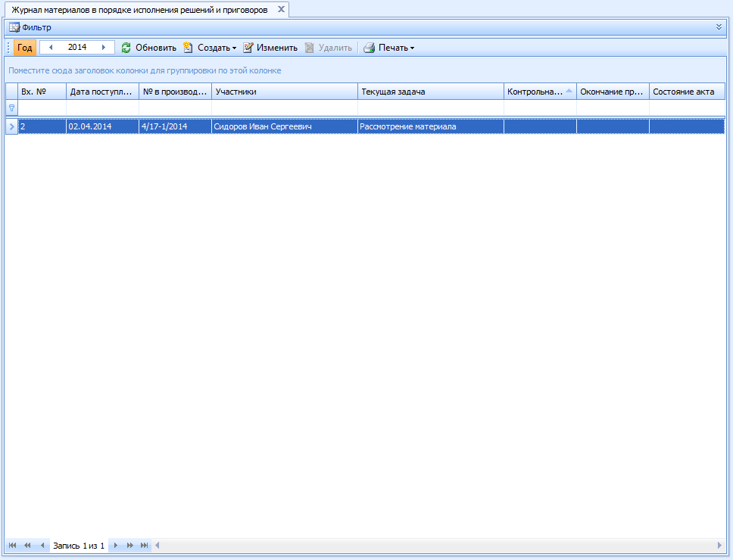
Task: Sort by № в производ... column header
Action: [176, 92]
